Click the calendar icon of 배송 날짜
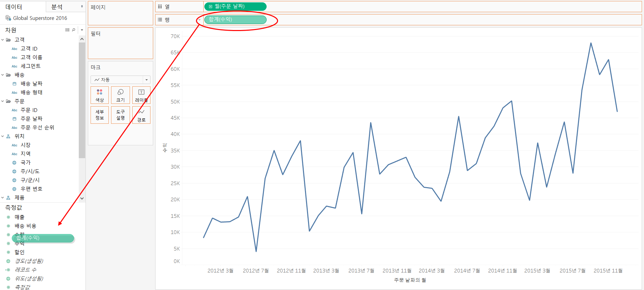 [x=14, y=84]
